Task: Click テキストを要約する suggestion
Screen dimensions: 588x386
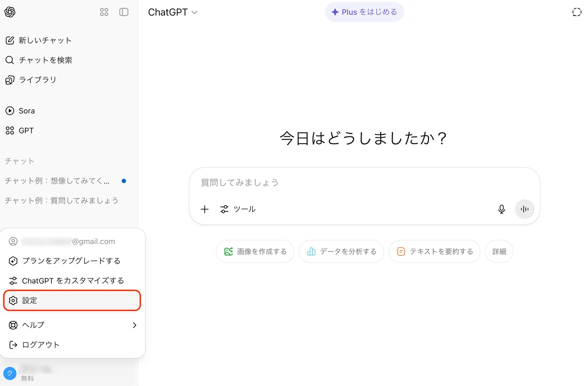Action: (x=434, y=251)
